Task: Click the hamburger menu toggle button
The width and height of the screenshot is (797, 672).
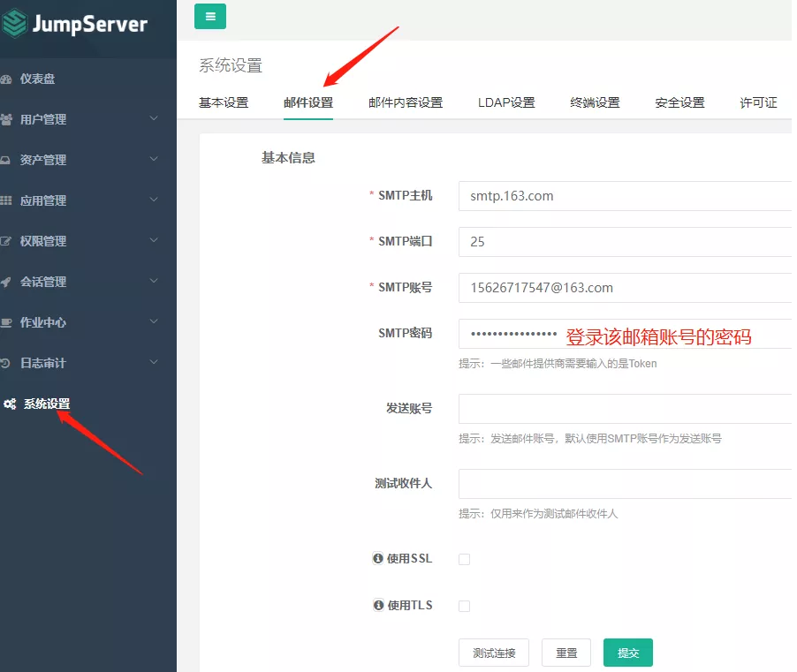Action: coord(209,16)
